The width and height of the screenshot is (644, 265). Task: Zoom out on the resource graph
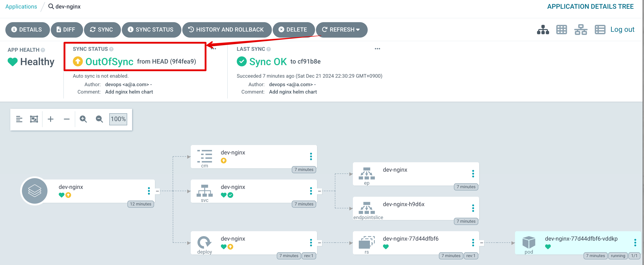99,119
